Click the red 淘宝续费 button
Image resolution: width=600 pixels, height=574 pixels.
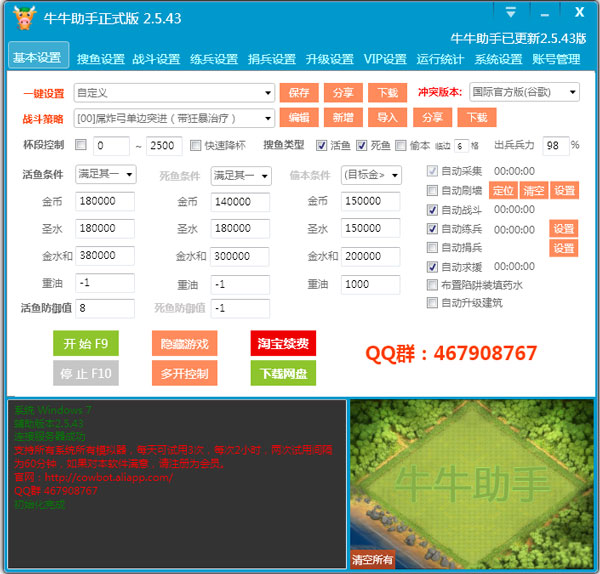click(282, 344)
